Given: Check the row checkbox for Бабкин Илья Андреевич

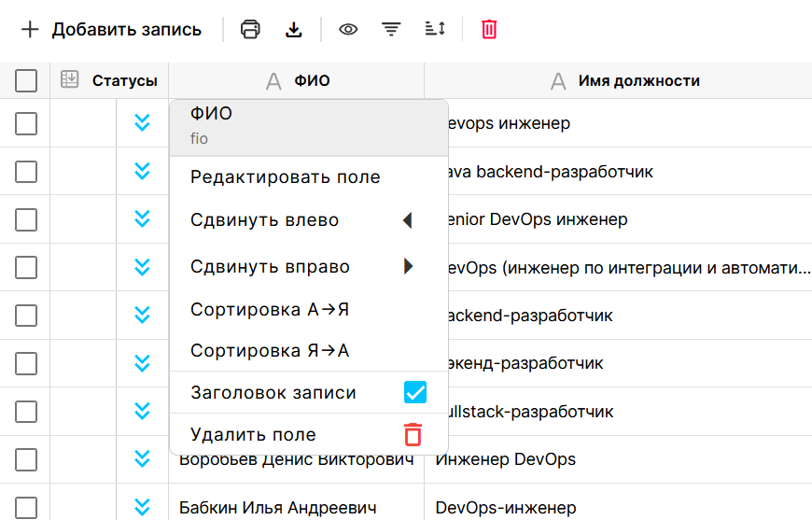Looking at the screenshot, I should pos(26,507).
